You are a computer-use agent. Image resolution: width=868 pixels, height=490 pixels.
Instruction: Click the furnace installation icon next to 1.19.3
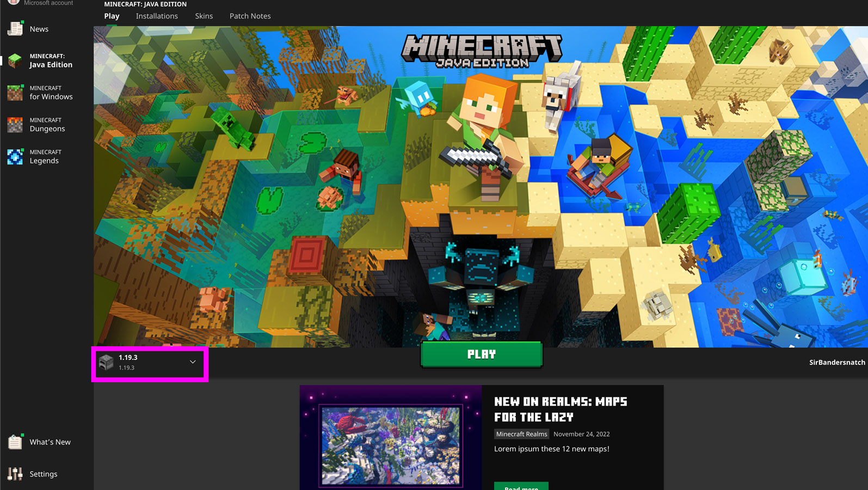coord(106,362)
